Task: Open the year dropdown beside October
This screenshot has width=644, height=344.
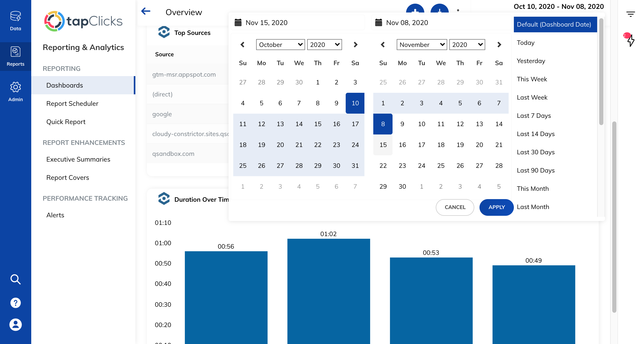Action: (x=324, y=45)
